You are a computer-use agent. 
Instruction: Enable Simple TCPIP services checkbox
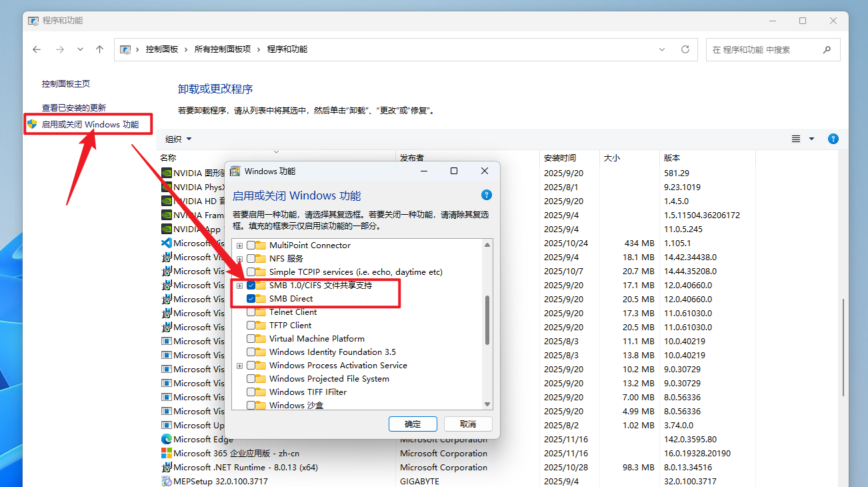pyautogui.click(x=251, y=272)
